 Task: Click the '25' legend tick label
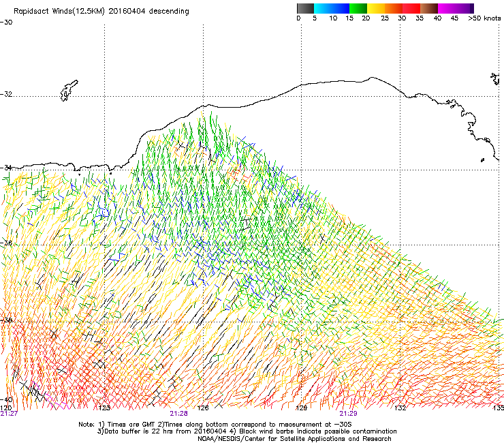[385, 18]
